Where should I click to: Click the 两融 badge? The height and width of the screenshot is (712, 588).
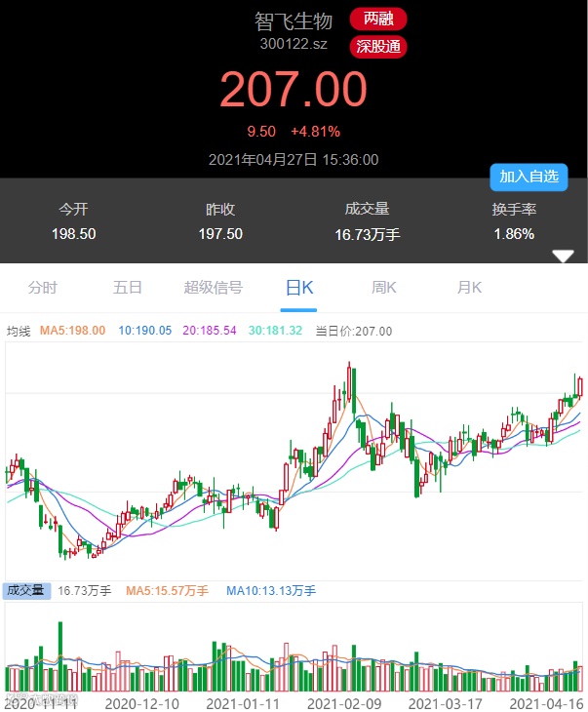point(377,20)
